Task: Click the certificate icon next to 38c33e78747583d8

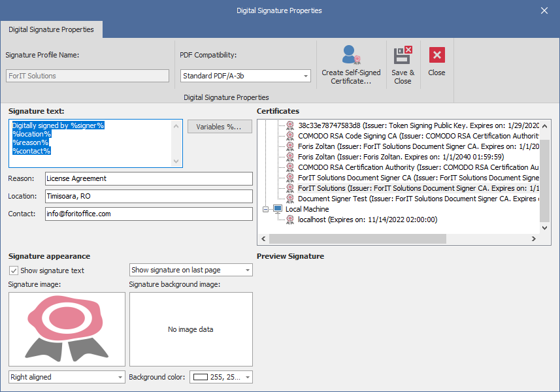Action: click(x=289, y=126)
